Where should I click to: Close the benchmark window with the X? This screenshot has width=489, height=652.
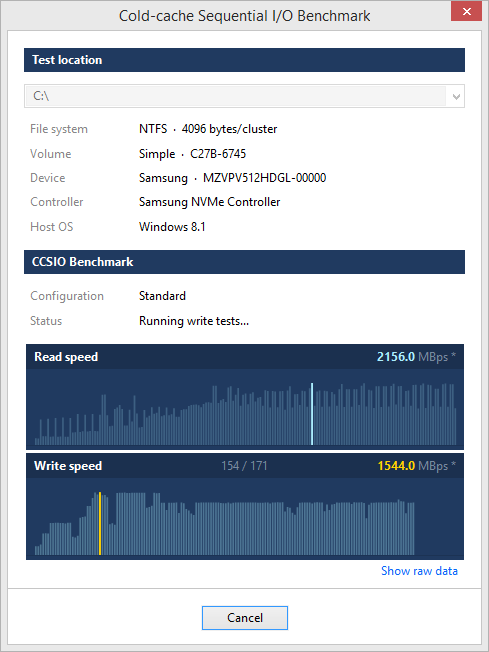pos(467,11)
